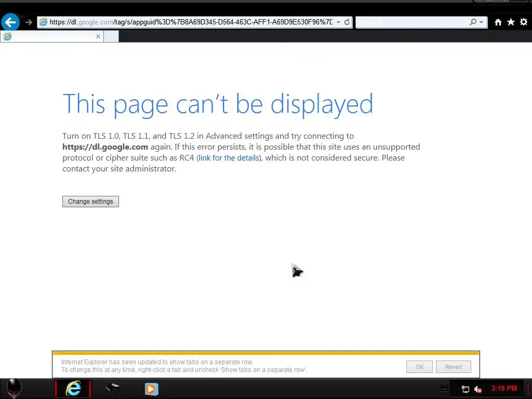This screenshot has width=532, height=399.
Task: Open the 'link for the details' hyperlink
Action: [x=229, y=158]
